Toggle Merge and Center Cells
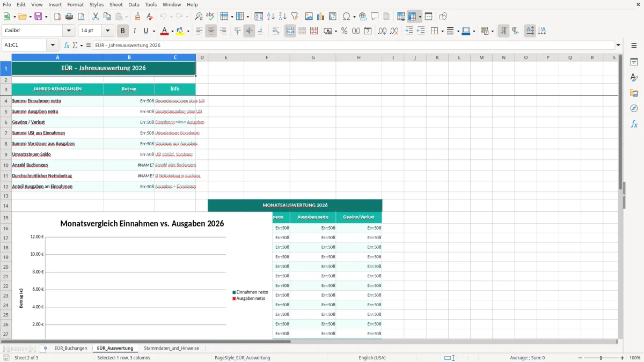This screenshot has width=644, height=362. pos(290,31)
